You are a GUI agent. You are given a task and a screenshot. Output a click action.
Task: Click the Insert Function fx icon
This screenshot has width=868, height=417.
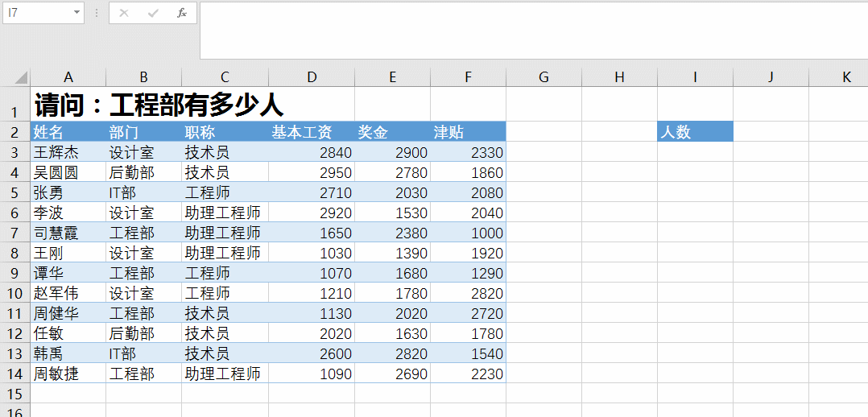pos(182,13)
